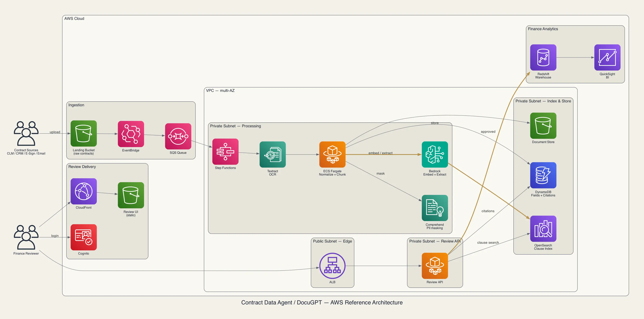
Task: Select the clause search edge label
Action: pos(488,243)
